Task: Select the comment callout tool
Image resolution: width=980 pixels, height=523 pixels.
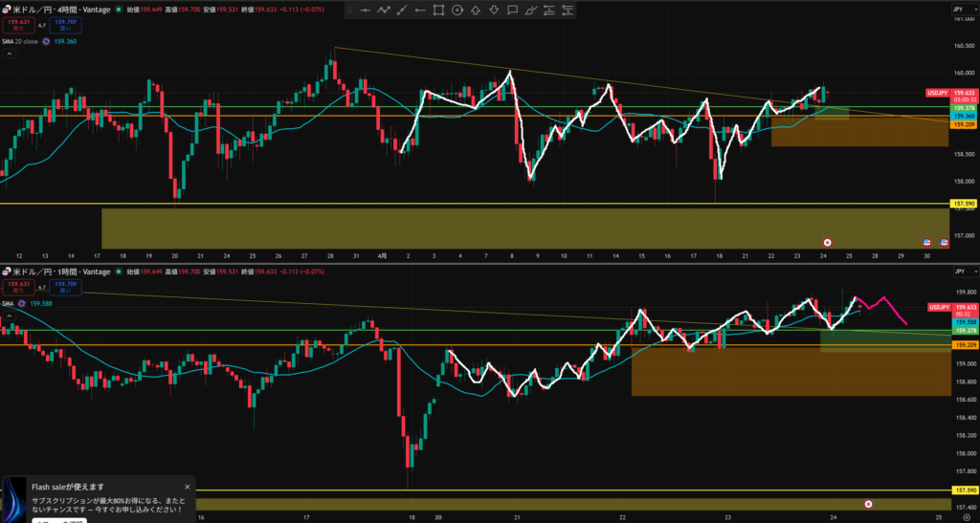Action: 512,11
